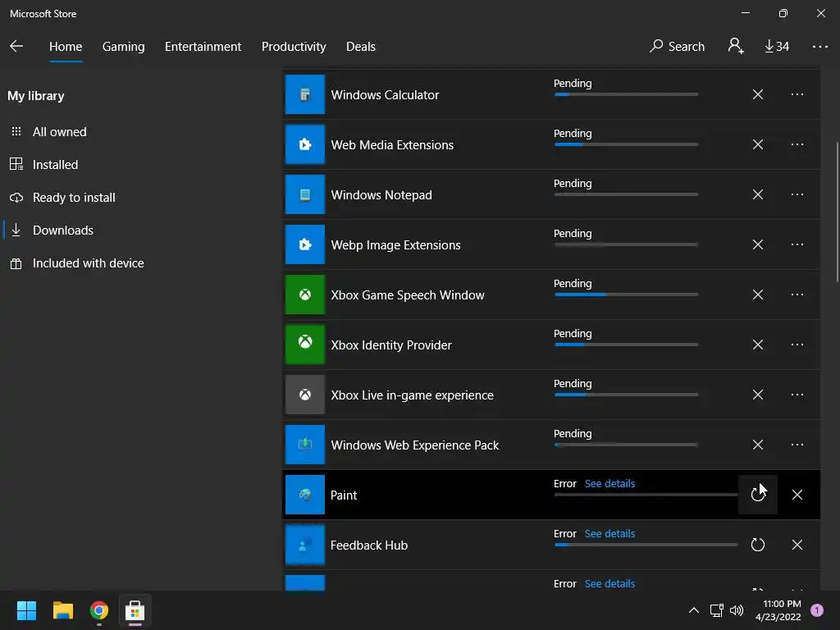Click the Xbox Identity Provider app name
The image size is (840, 630).
pyautogui.click(x=391, y=345)
